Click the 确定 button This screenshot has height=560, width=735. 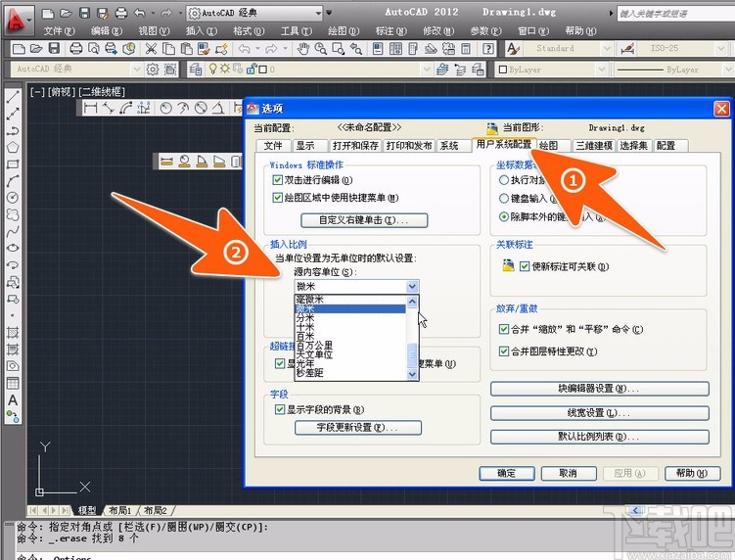tap(506, 473)
